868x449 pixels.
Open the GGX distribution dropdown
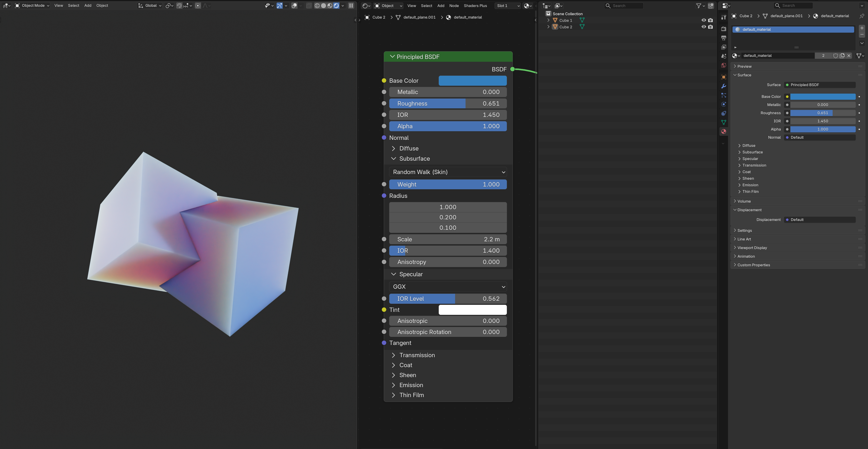448,287
